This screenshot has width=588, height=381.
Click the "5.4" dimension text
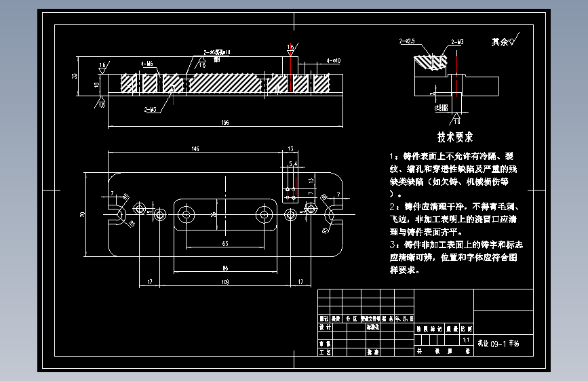click(x=293, y=164)
